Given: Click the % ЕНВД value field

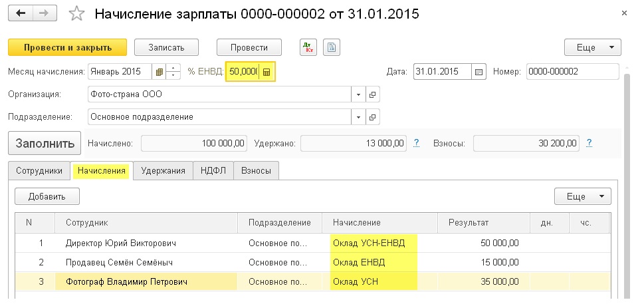Looking at the screenshot, I should click(243, 72).
